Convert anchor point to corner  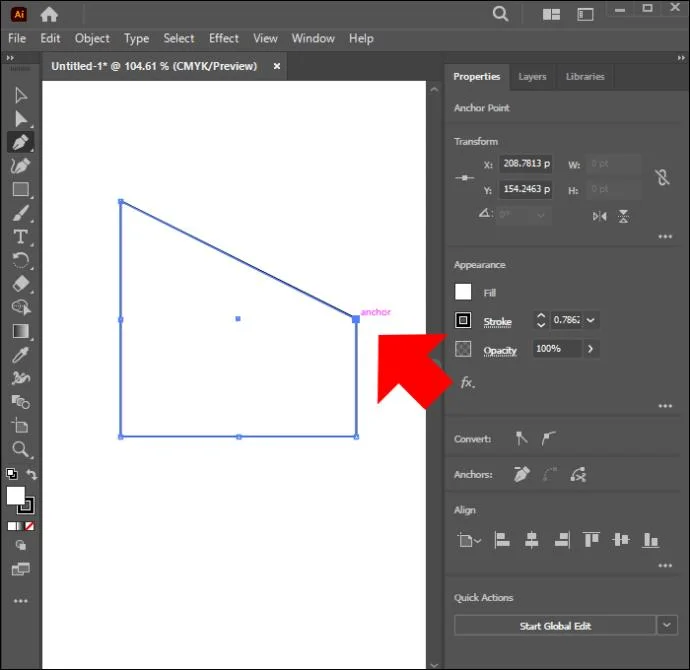(521, 438)
